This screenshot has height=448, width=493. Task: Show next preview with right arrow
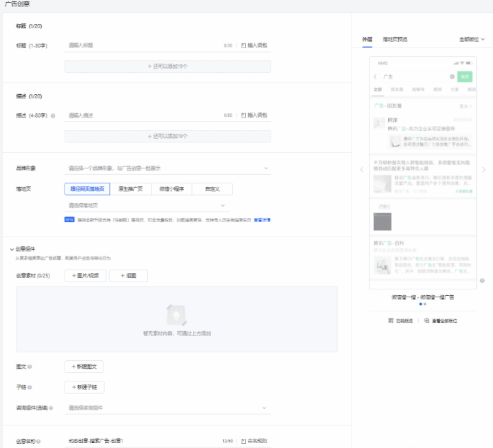click(x=484, y=170)
